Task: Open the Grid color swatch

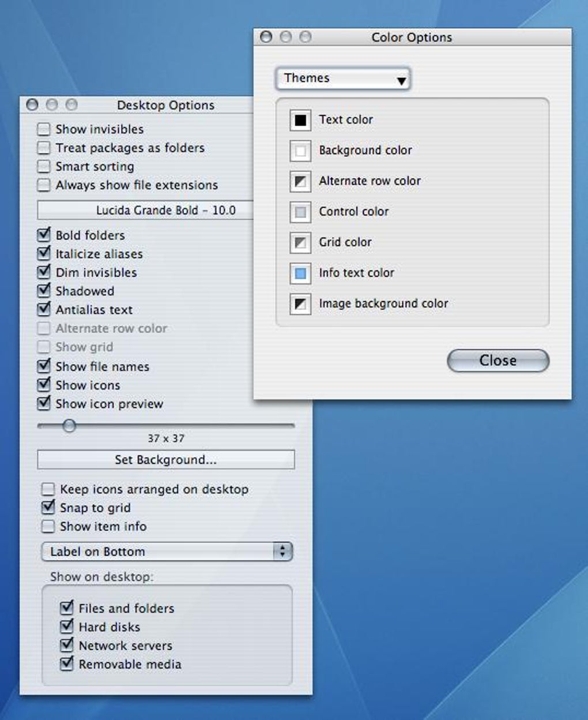Action: pos(300,242)
